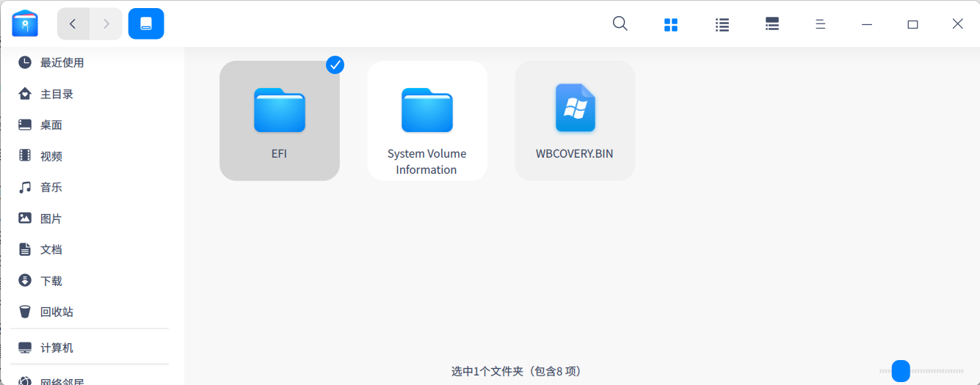This screenshot has height=385, width=980.
Task: Open 最近使用 in the sidebar
Action: pos(62,62)
